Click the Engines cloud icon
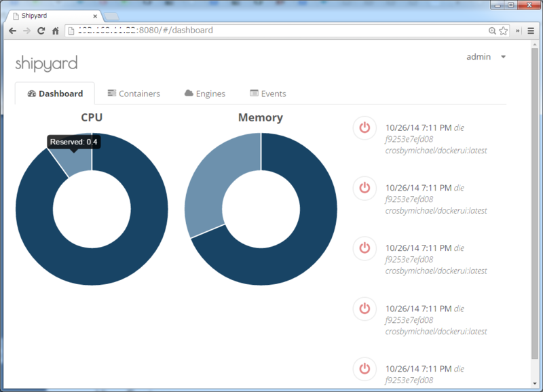 [x=189, y=93]
